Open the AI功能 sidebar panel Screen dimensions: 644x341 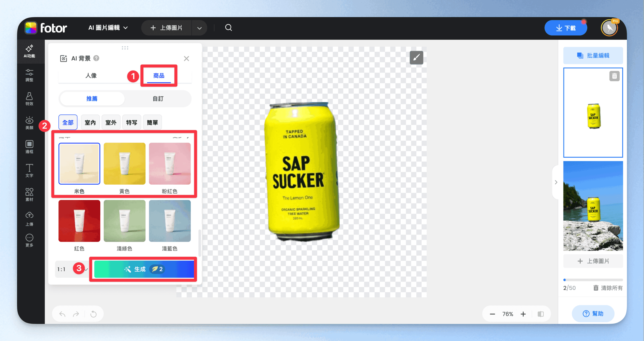29,51
